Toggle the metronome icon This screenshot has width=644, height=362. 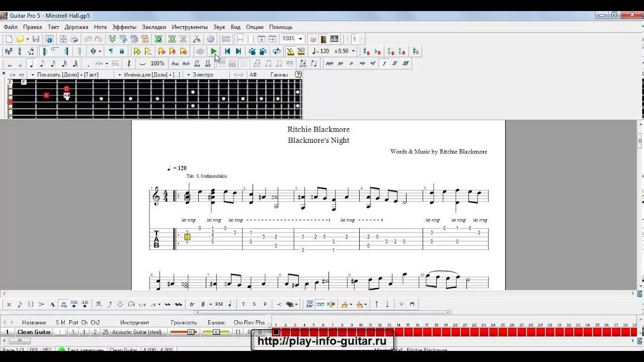pos(290,51)
